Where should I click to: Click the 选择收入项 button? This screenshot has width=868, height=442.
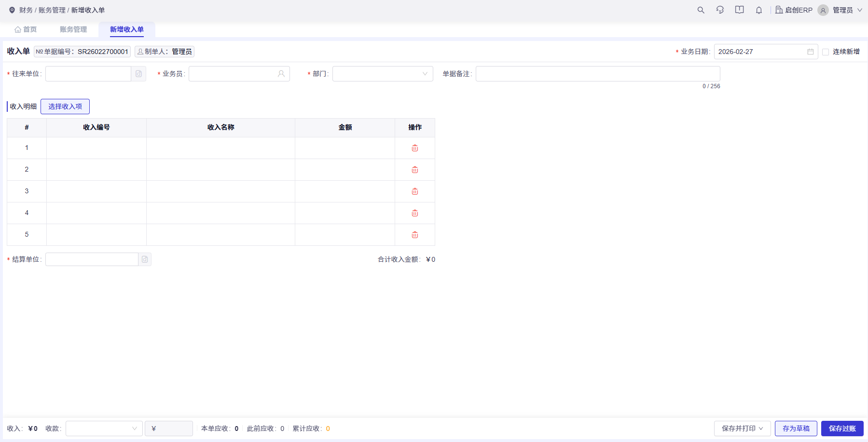(65, 107)
